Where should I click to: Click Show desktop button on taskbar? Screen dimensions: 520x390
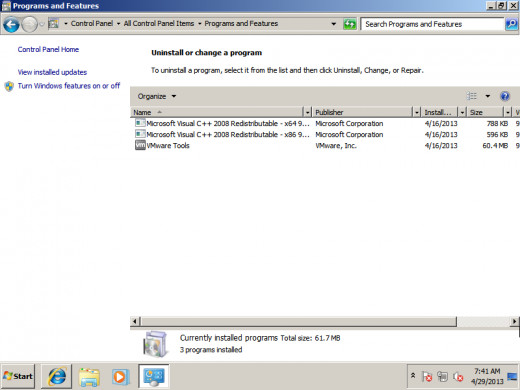pyautogui.click(x=513, y=376)
